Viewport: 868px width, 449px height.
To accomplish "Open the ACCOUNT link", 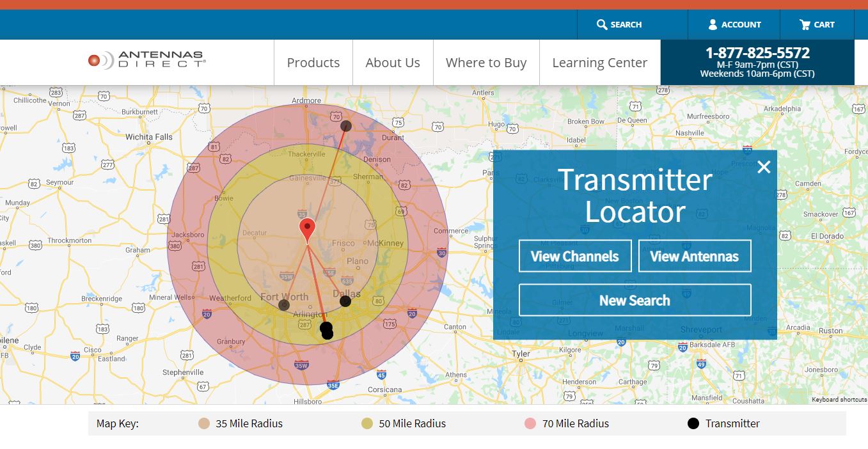I will tap(734, 24).
